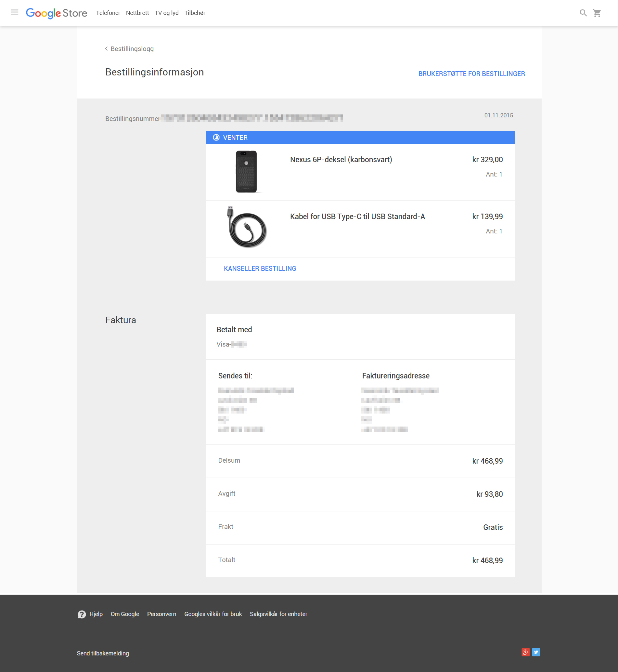Click the Betalt med heading
Image resolution: width=618 pixels, height=672 pixels.
(x=234, y=330)
